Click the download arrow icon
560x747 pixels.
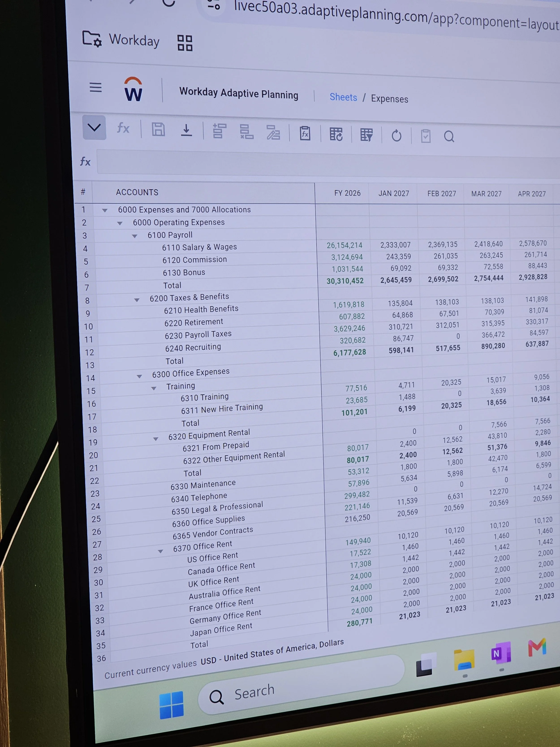186,130
